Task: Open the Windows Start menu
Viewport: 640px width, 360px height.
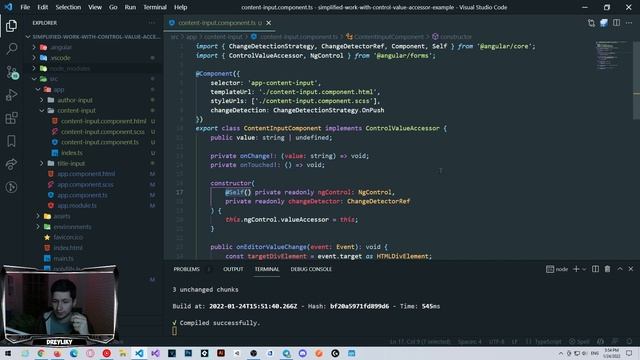Action: point(8,353)
